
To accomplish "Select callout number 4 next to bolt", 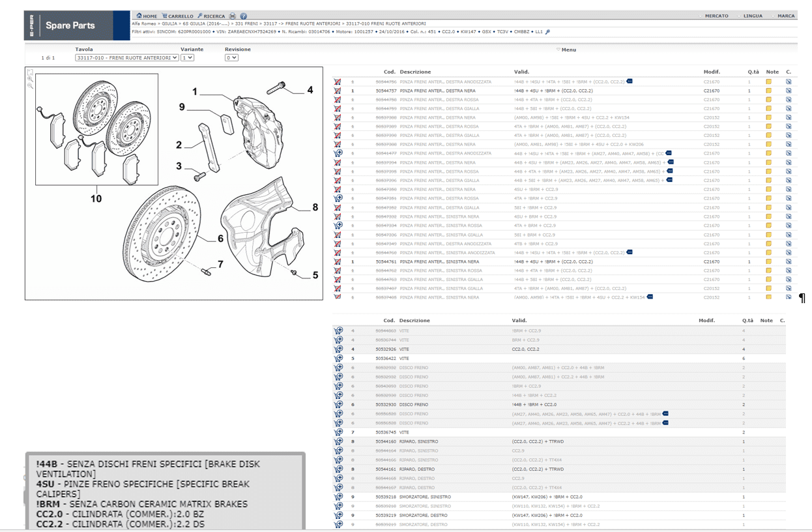I will click(310, 90).
